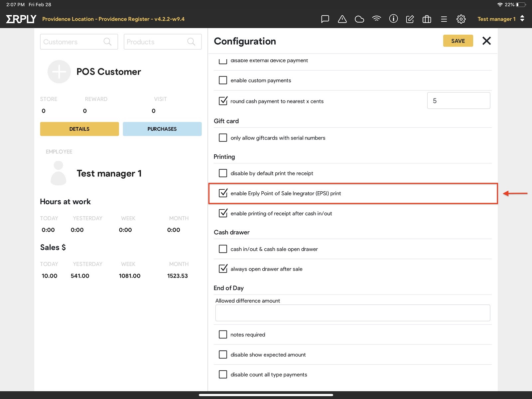Open customer PURCHASES button

tap(162, 129)
